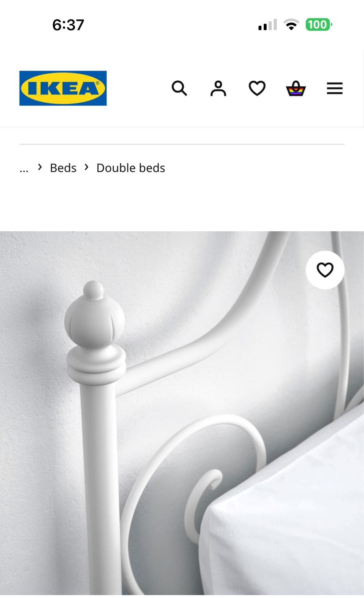Image resolution: width=364 pixels, height=598 pixels.
Task: Navigate to the Double beds breadcrumb link
Action: point(131,168)
